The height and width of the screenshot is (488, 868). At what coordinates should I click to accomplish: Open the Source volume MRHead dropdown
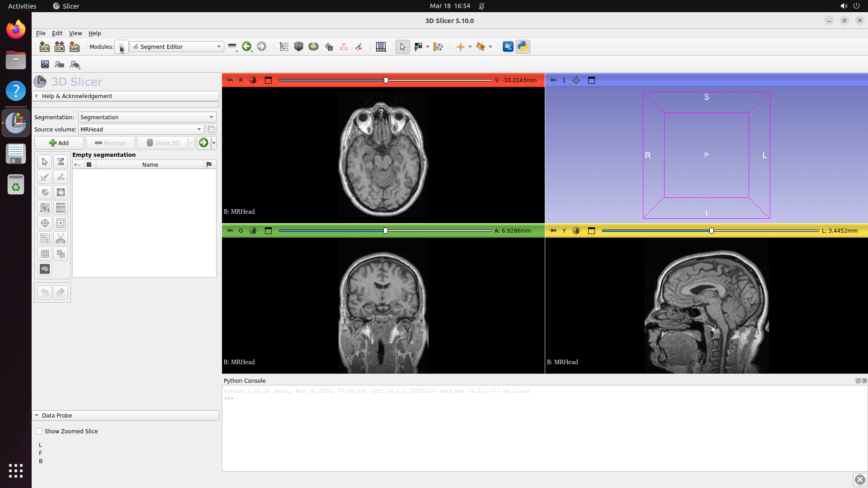tap(141, 129)
